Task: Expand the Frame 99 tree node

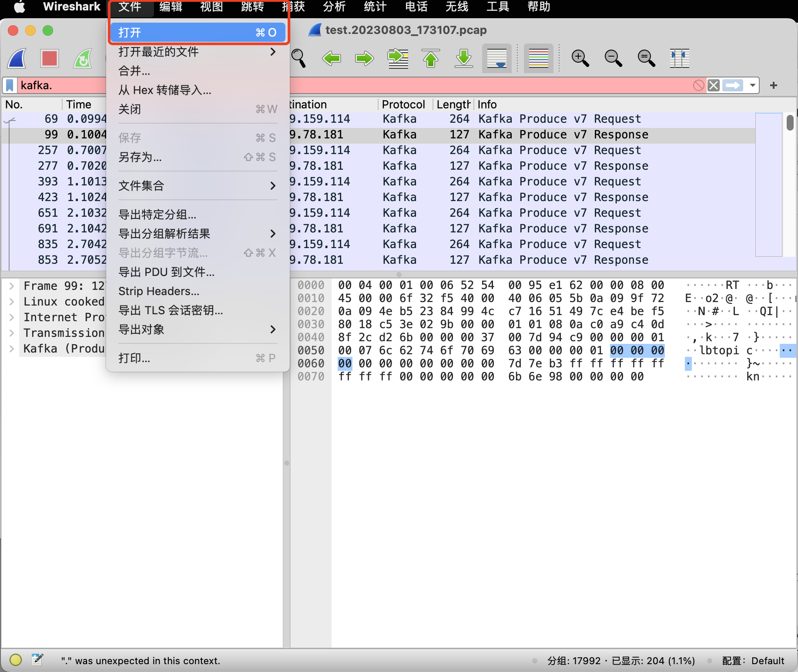Action: click(12, 286)
